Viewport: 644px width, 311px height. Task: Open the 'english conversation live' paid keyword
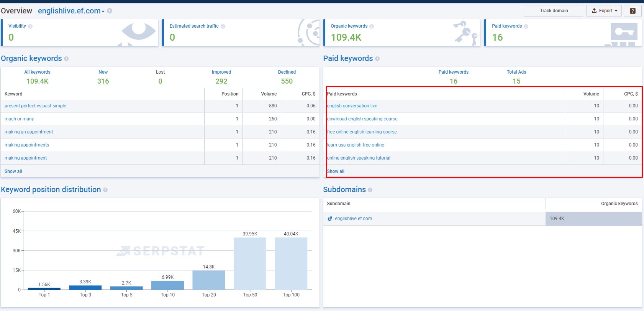point(352,106)
